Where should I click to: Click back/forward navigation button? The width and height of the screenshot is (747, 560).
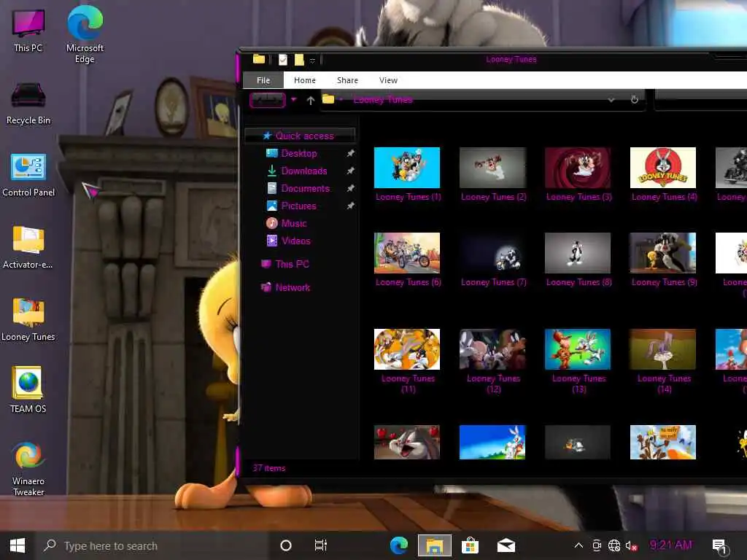click(268, 100)
